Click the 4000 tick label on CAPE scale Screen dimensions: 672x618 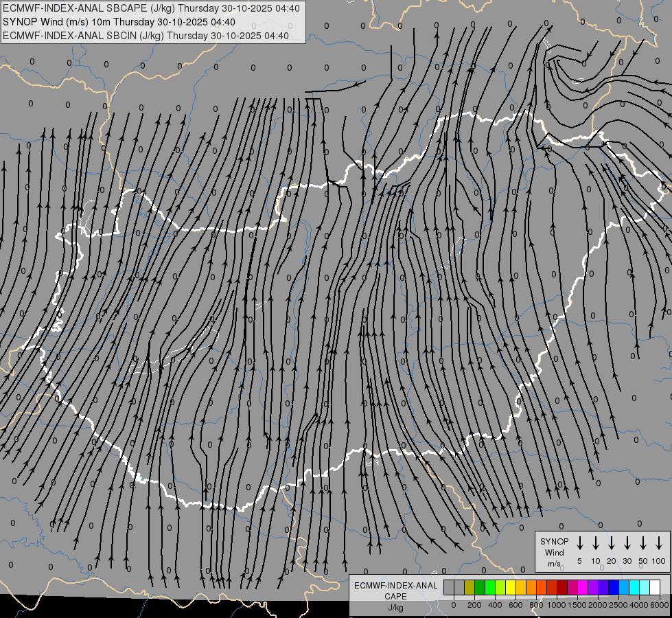point(639,605)
